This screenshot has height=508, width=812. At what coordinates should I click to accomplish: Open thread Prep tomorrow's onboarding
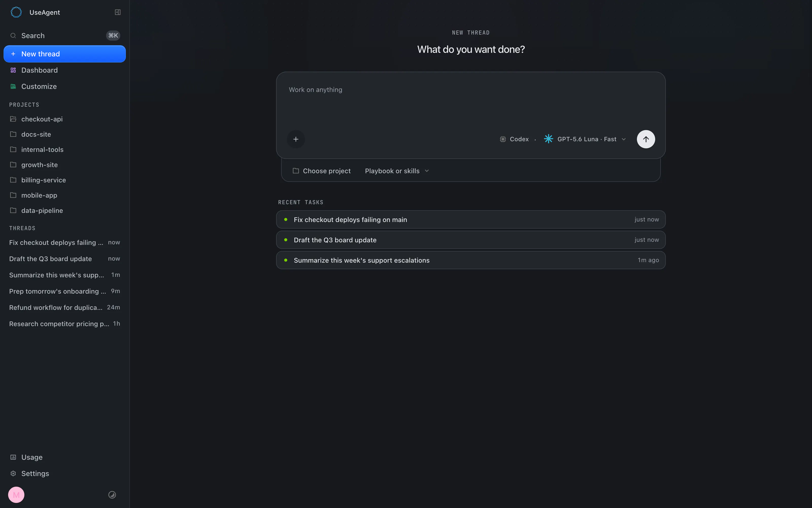64,291
